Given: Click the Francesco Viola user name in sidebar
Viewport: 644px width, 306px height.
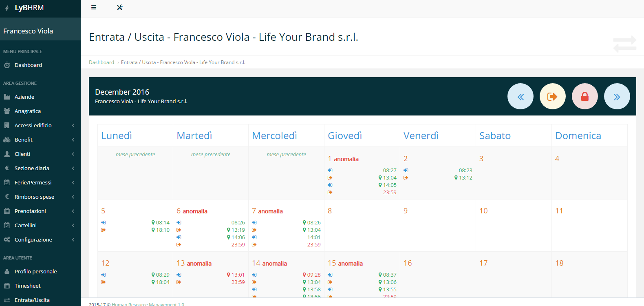Looking at the screenshot, I should (x=28, y=31).
